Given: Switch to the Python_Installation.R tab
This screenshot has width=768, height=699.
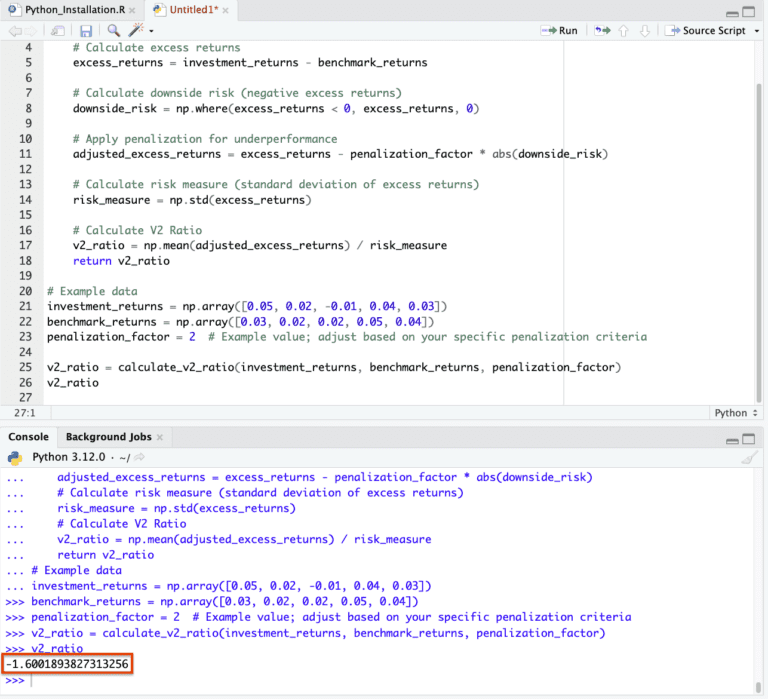Looking at the screenshot, I should pos(74,10).
